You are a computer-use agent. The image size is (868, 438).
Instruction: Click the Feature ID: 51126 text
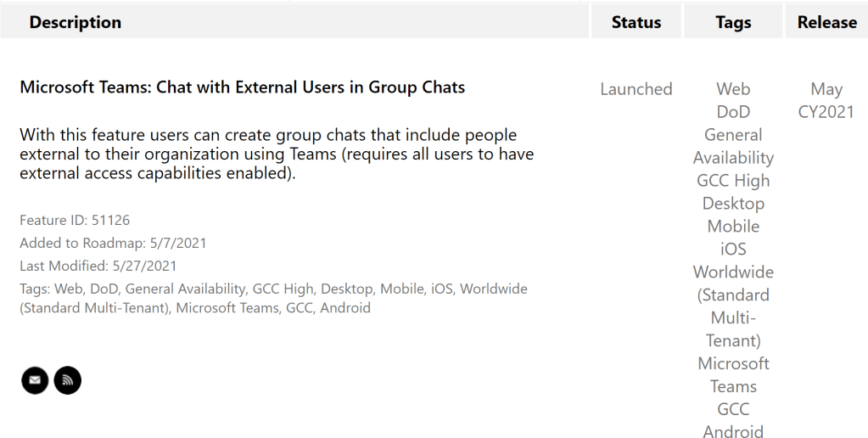75,221
